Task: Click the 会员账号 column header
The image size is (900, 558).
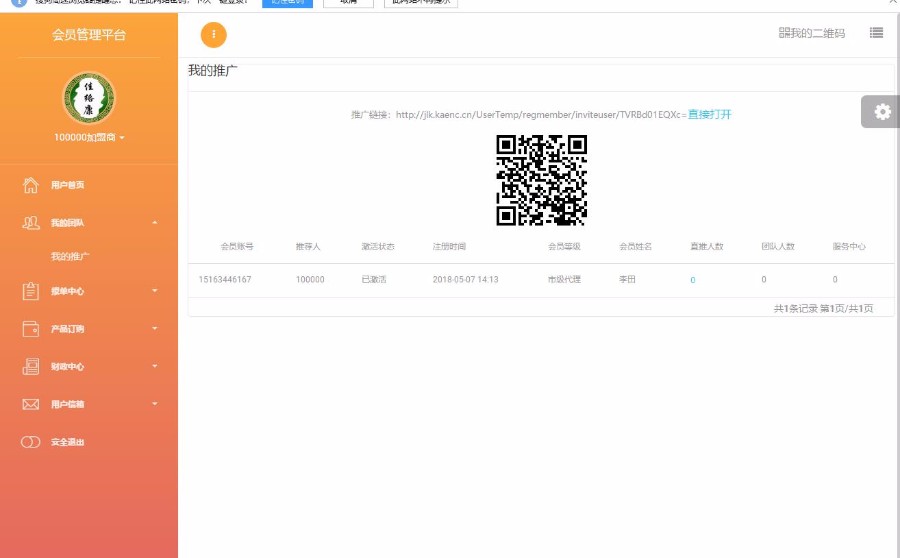Action: point(237,246)
